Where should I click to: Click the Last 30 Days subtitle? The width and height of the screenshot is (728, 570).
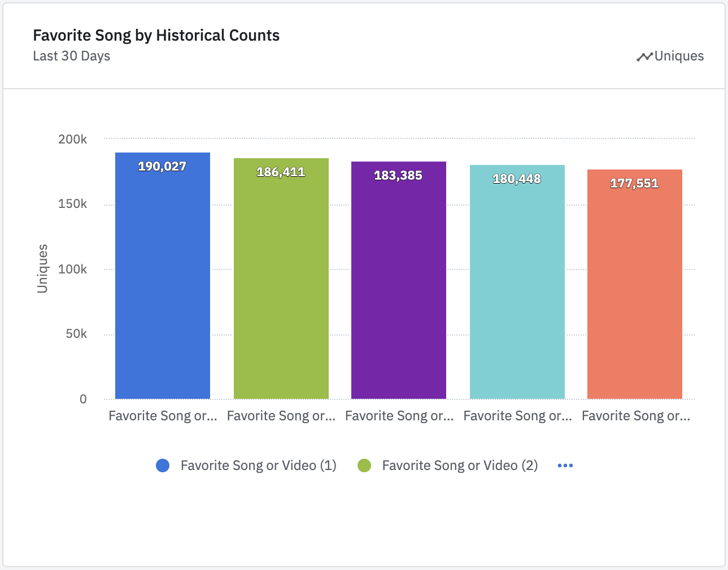[x=72, y=56]
